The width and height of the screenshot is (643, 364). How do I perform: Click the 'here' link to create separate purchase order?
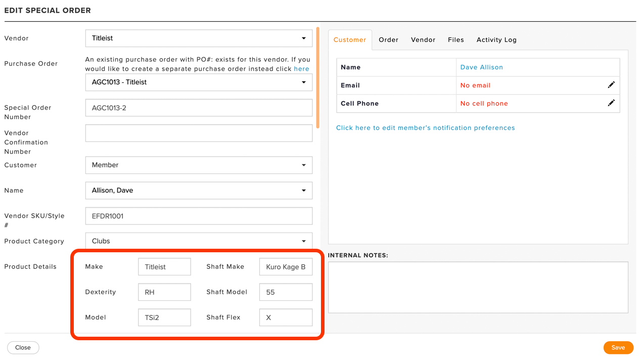coord(301,69)
